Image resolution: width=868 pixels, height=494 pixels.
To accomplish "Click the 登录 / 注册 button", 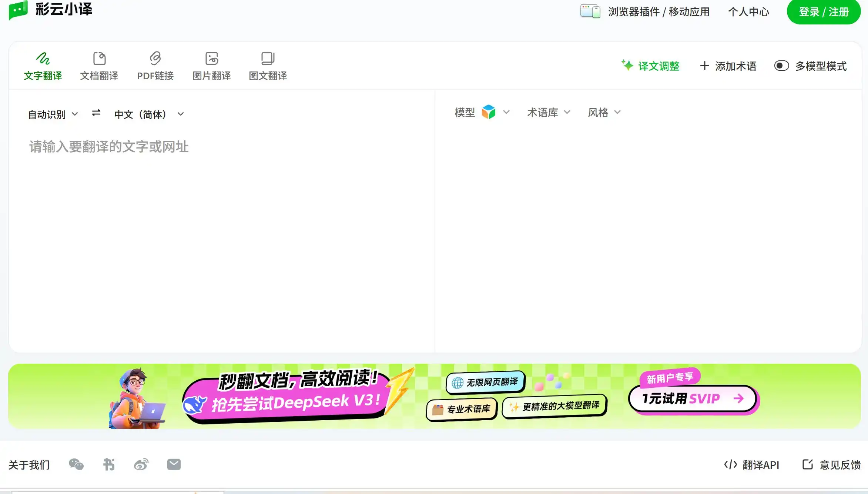I will pos(824,12).
